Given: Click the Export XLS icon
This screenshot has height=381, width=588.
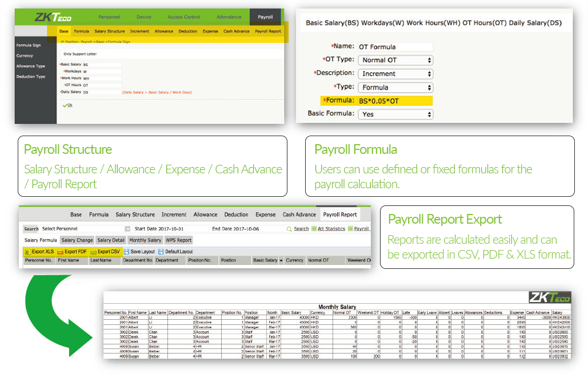Looking at the screenshot, I should (27, 252).
